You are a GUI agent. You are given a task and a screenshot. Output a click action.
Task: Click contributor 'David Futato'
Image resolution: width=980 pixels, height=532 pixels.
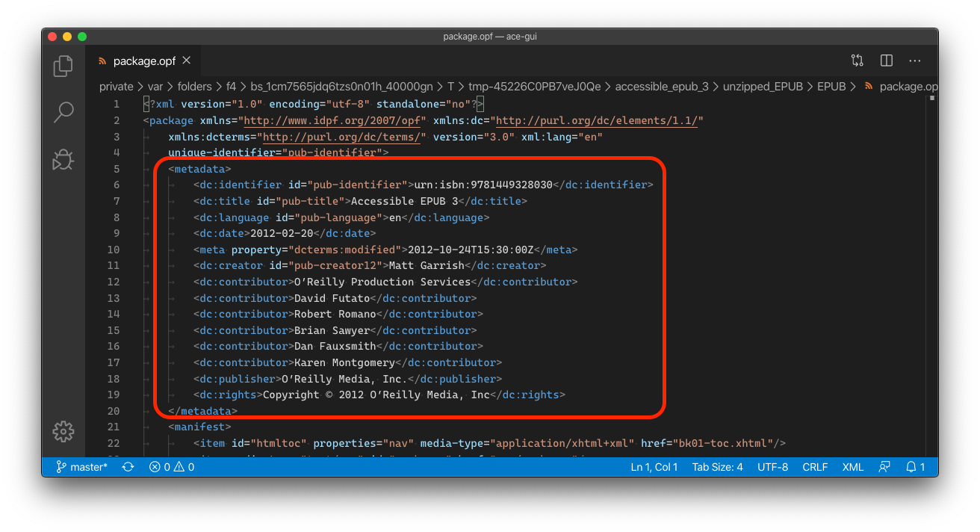[x=332, y=298]
